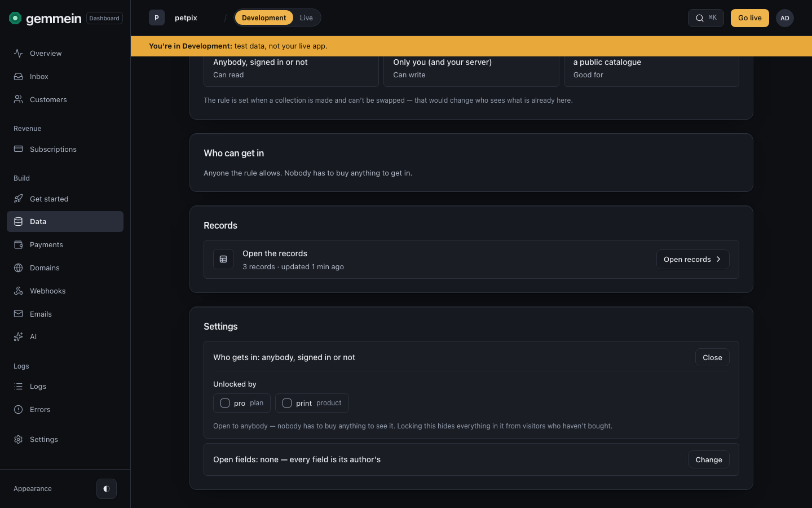Open Logs via its list icon
This screenshot has width=812, height=508.
click(x=19, y=386)
